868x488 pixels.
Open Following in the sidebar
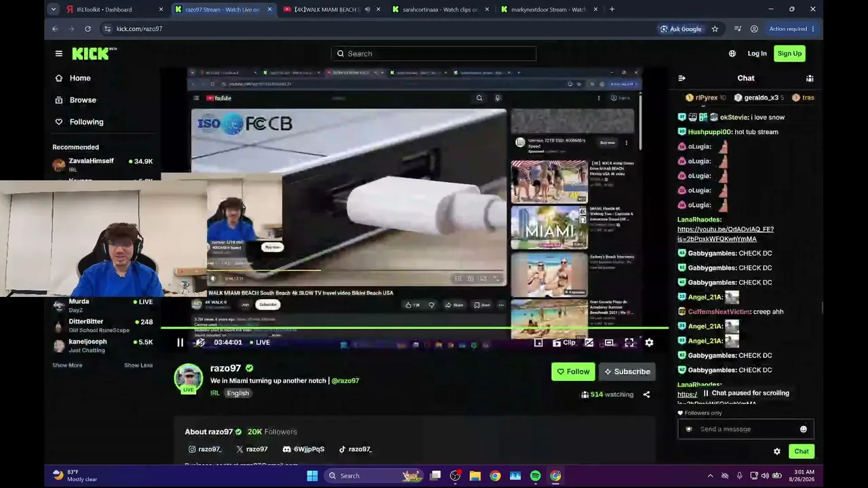pyautogui.click(x=79, y=122)
